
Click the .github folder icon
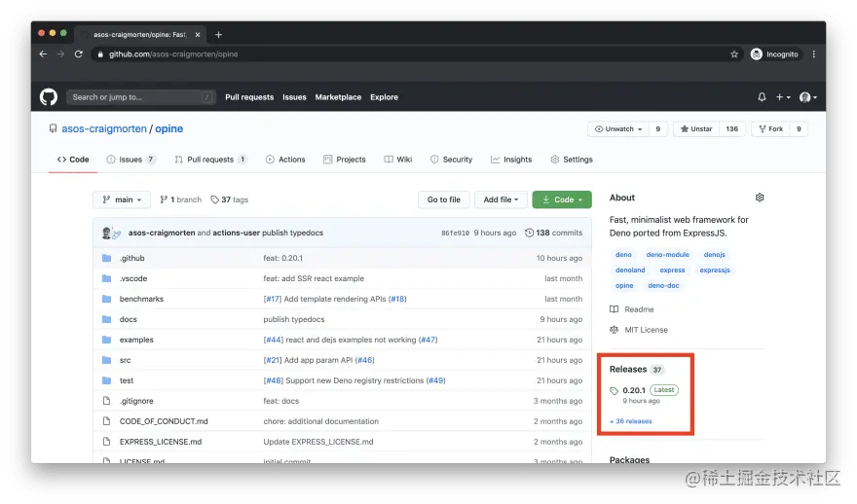coord(106,258)
